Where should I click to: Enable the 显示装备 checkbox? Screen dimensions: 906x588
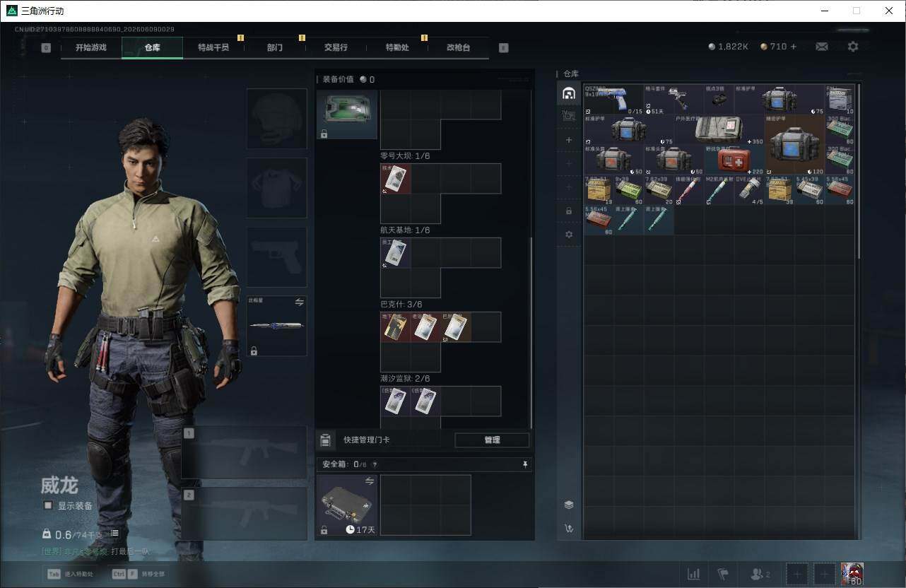[48, 505]
